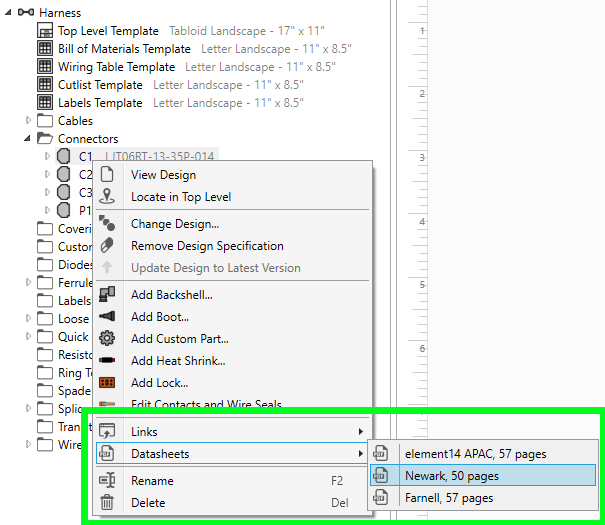Select Rename in the context menu
The width and height of the screenshot is (605, 525).
click(x=233, y=480)
